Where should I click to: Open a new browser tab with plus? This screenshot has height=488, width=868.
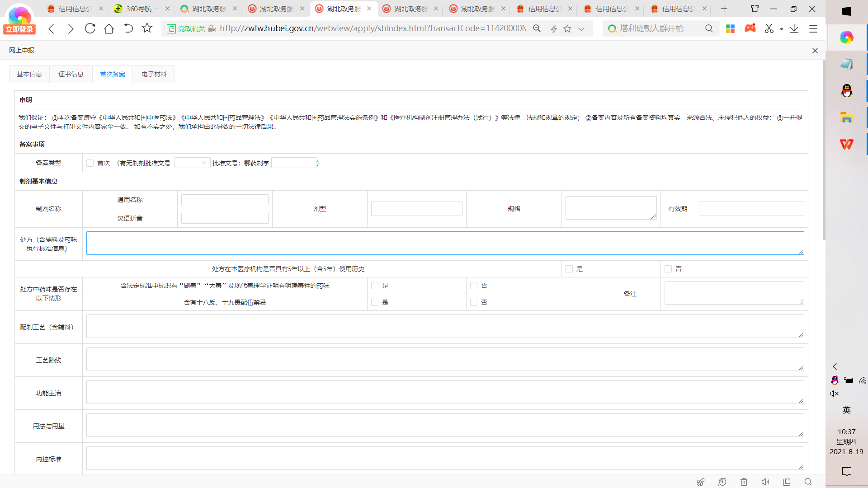(724, 9)
